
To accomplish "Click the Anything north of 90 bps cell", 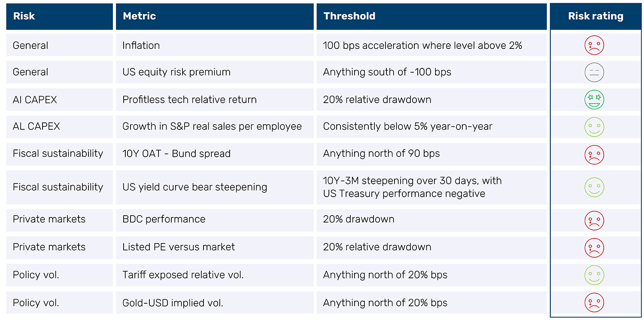I will (x=381, y=154).
